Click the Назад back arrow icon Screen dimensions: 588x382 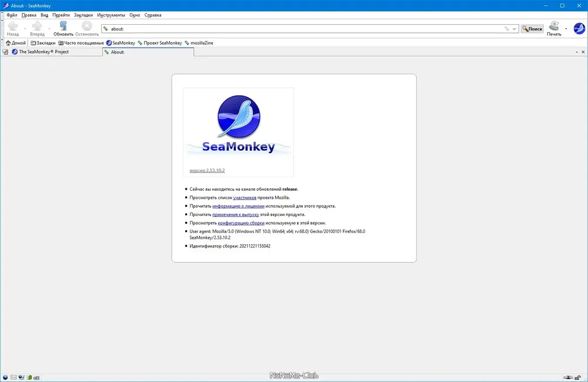coord(13,26)
